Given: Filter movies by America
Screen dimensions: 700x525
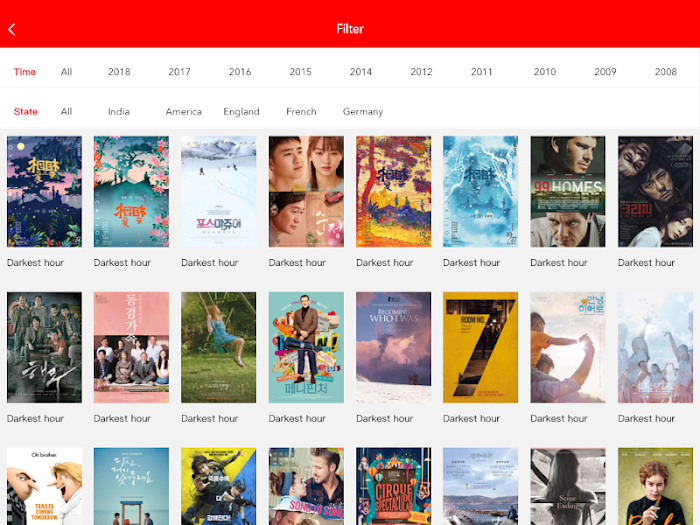Looking at the screenshot, I should click(183, 112).
